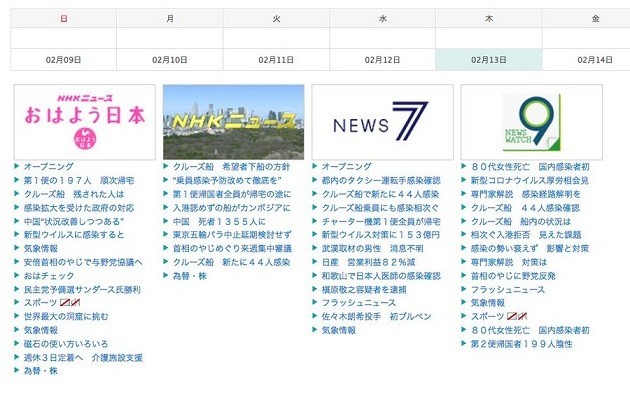Image resolution: width=630 pixels, height=393 pixels.
Task: Open 和歌山で日本人医師の感染確認 link
Action: 381,276
